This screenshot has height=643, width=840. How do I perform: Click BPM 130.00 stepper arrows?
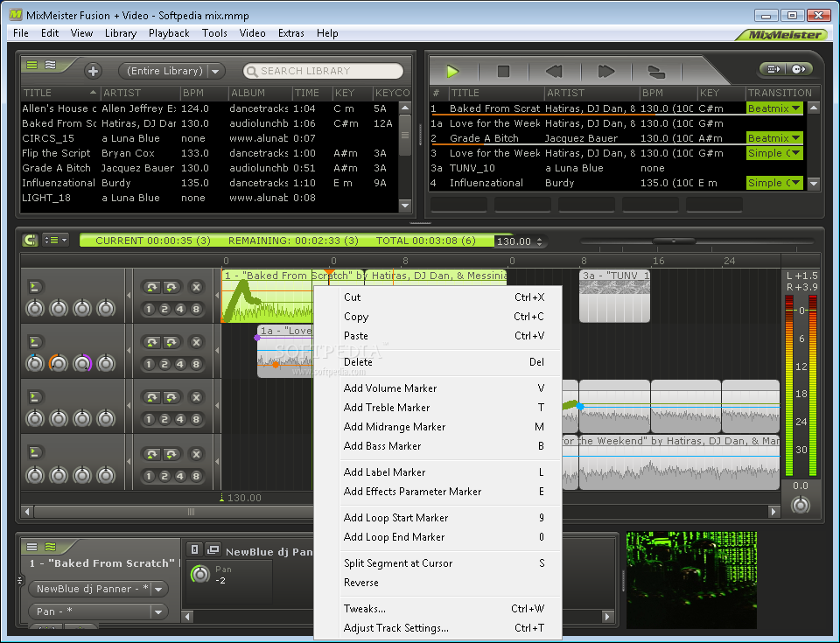[540, 241]
